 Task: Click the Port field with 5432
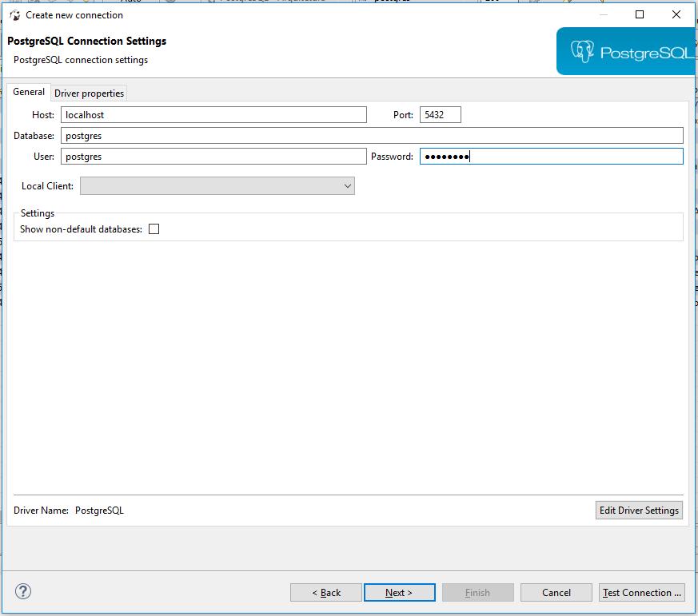click(x=440, y=114)
